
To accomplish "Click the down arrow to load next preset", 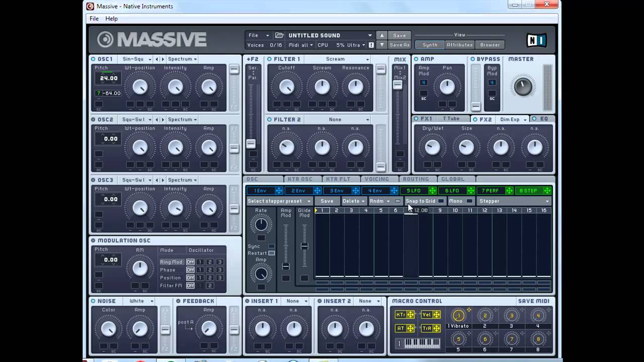I will pos(382,45).
